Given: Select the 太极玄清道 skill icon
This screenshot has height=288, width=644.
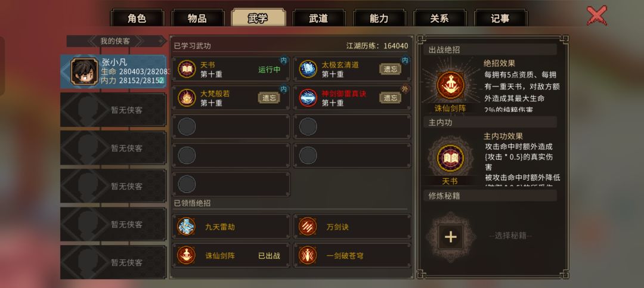Looking at the screenshot, I should [308, 69].
